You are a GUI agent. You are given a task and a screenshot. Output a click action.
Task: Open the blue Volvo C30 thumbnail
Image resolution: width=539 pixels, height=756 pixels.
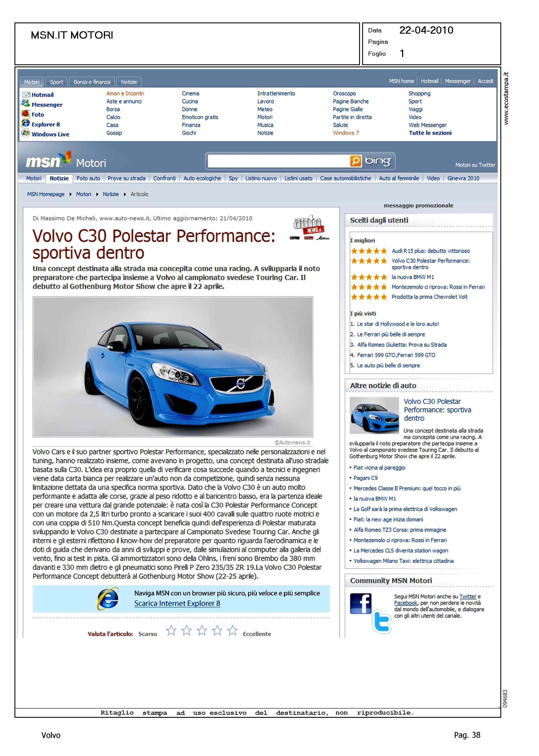pos(374,415)
